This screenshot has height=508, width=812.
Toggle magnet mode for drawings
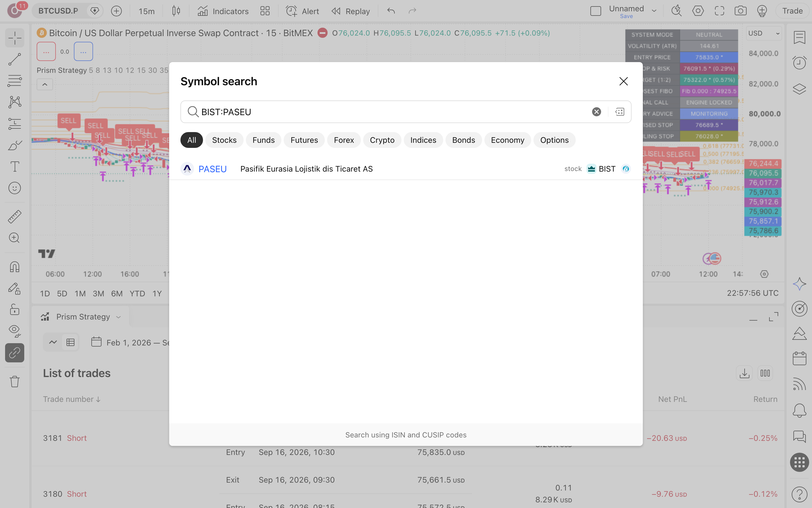click(x=15, y=267)
